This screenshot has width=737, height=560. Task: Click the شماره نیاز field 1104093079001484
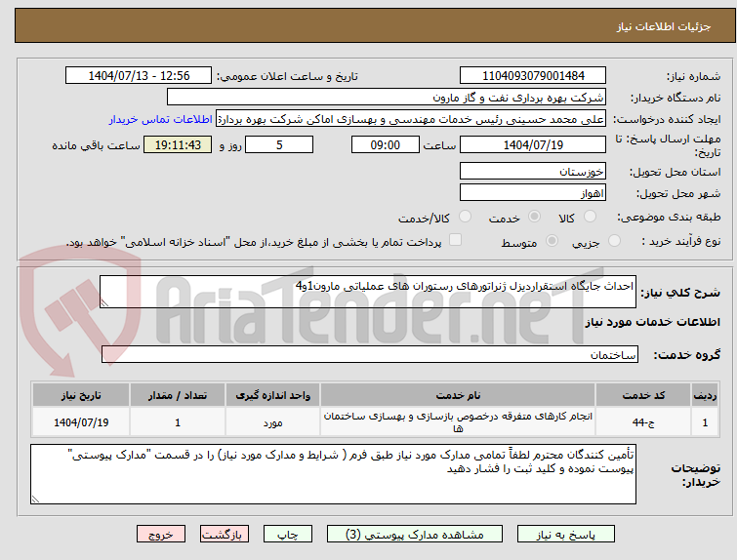pos(533,76)
